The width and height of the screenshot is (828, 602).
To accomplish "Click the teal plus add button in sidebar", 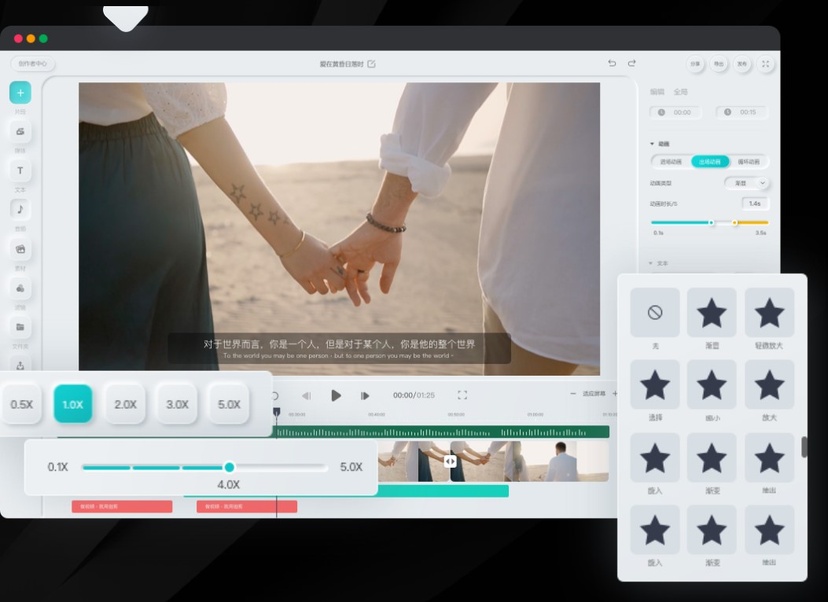I will (20, 92).
